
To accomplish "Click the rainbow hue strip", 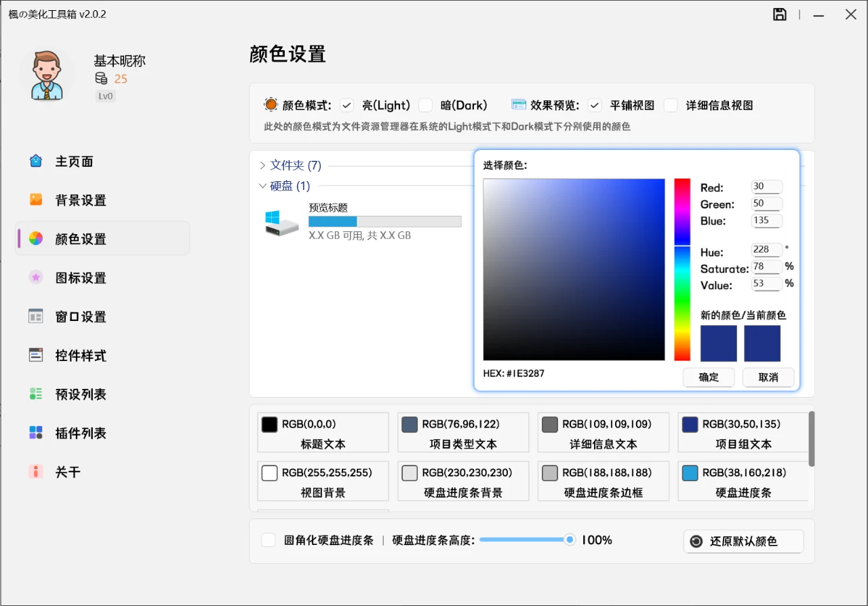I will (x=682, y=269).
